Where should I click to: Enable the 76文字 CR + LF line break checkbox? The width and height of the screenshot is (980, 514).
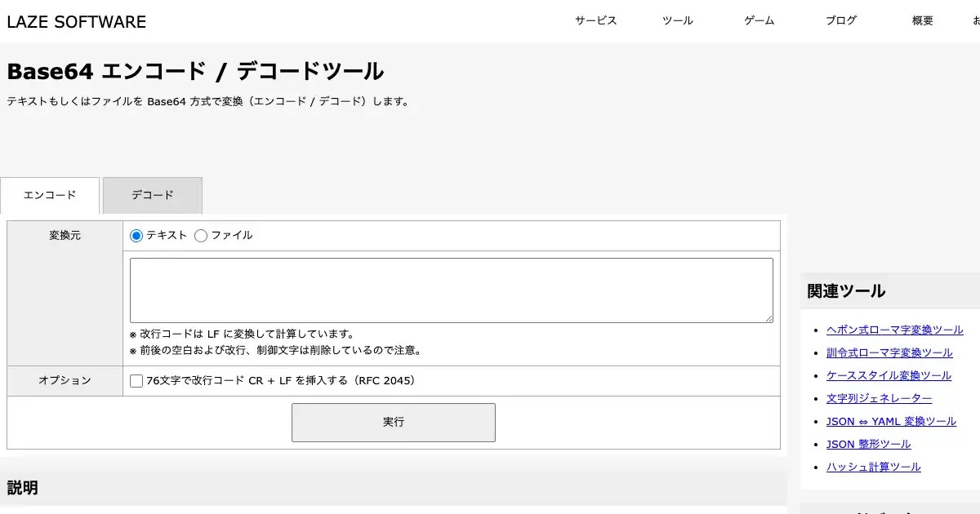click(136, 381)
